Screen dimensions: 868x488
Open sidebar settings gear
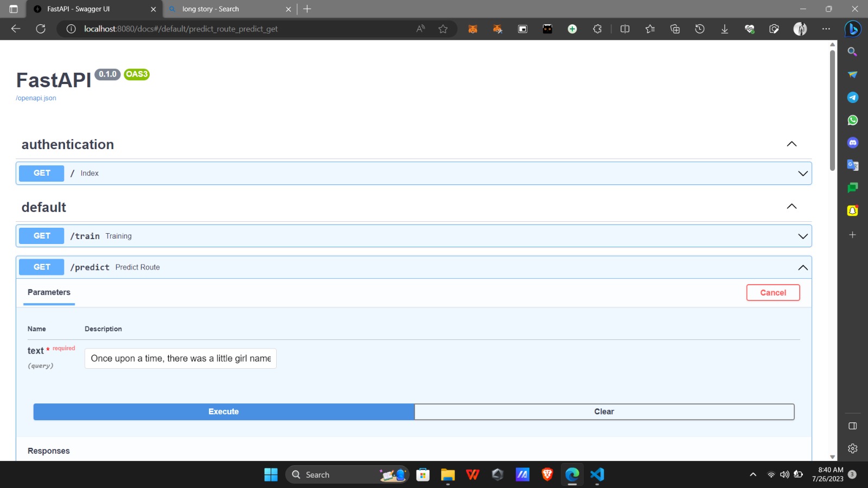(x=853, y=448)
